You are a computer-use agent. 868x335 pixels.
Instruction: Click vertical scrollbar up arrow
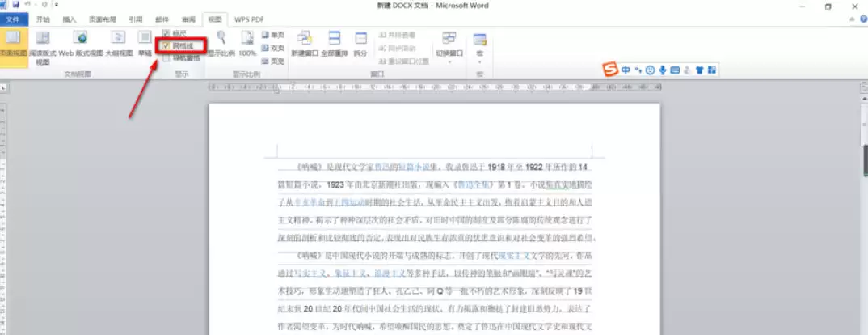point(864,98)
